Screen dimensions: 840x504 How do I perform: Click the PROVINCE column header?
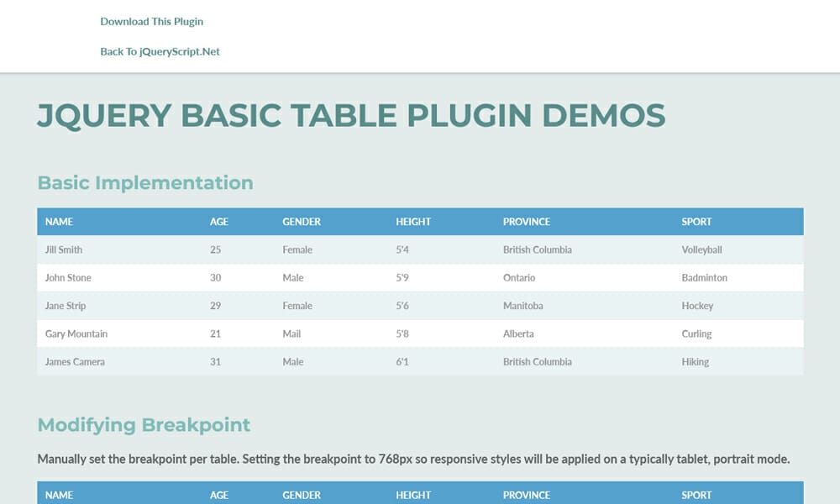(x=526, y=221)
